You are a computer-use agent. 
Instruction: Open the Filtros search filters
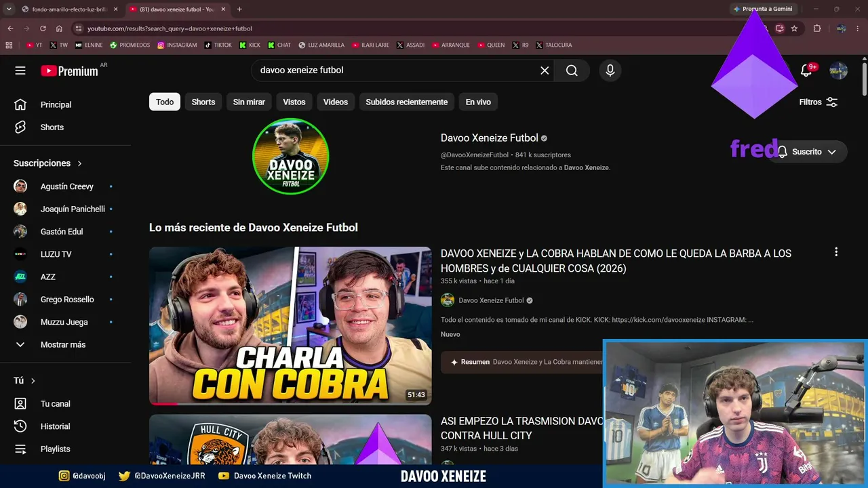coord(818,102)
